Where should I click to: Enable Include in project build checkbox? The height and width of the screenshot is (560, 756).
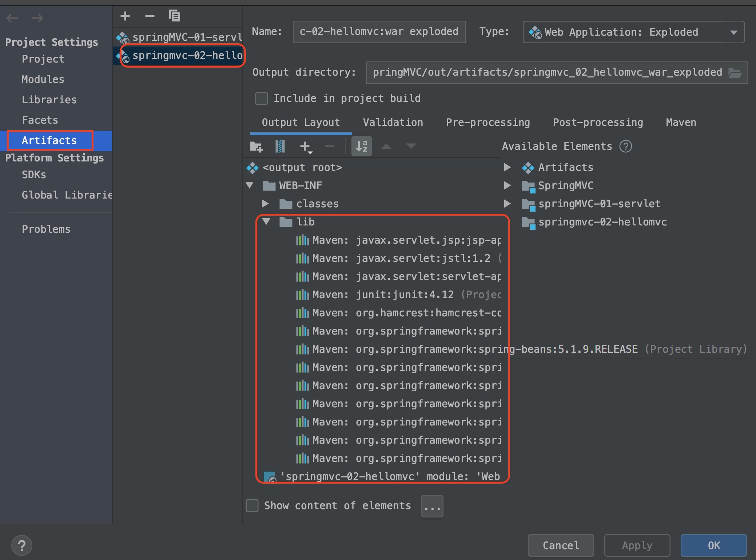click(262, 99)
